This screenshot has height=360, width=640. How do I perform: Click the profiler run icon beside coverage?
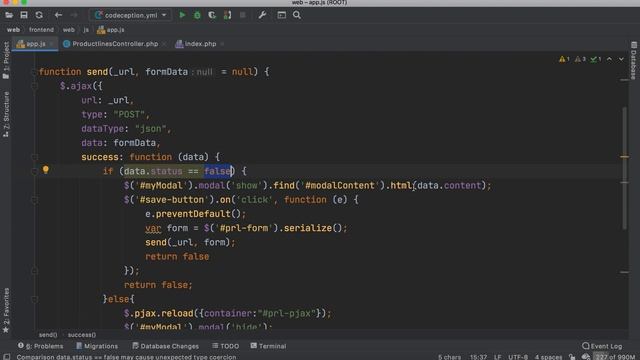pos(227,15)
